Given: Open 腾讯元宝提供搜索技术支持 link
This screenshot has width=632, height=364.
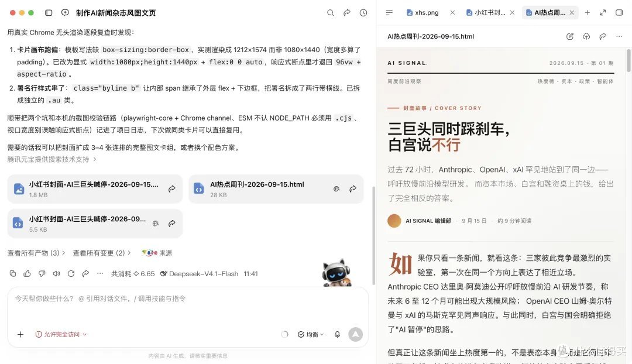Looking at the screenshot, I should [x=51, y=159].
